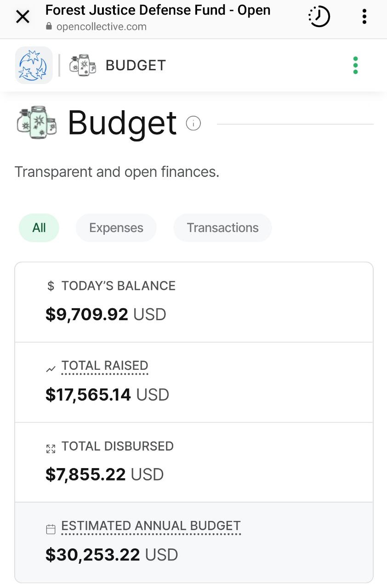The width and height of the screenshot is (387, 588).
Task: Switch to the Expenses filter tab
Action: click(x=116, y=228)
